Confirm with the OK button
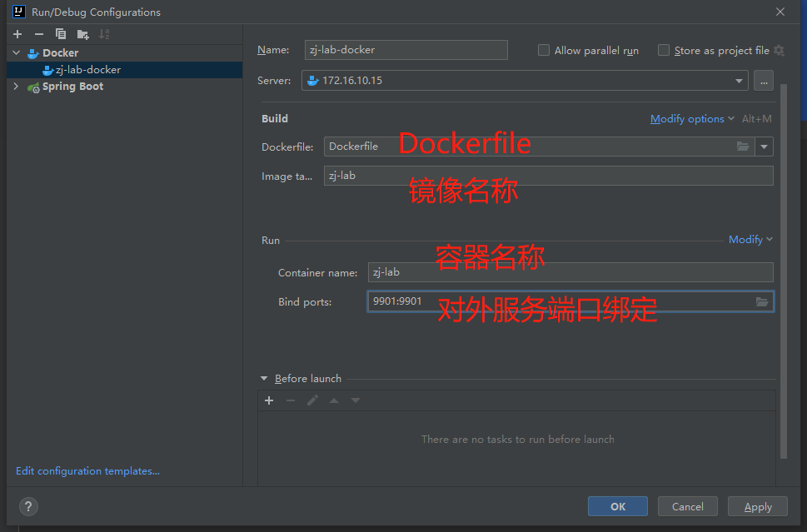The width and height of the screenshot is (807, 532). (618, 506)
